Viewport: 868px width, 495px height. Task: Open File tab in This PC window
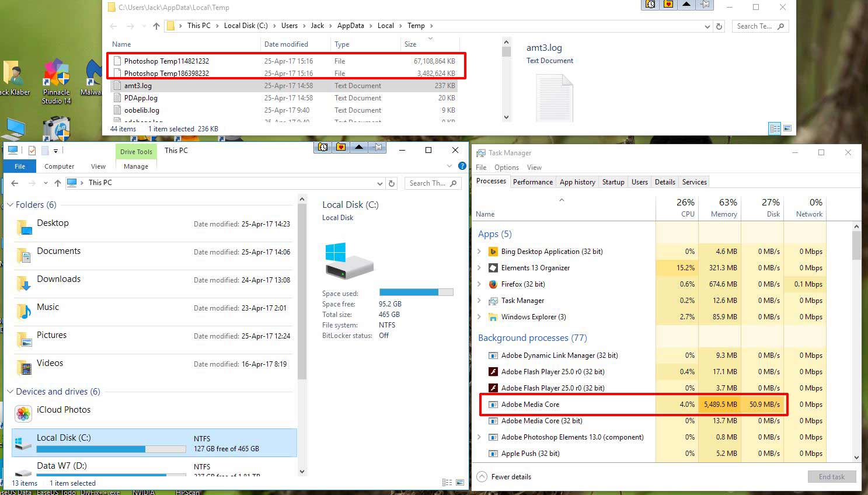click(20, 166)
